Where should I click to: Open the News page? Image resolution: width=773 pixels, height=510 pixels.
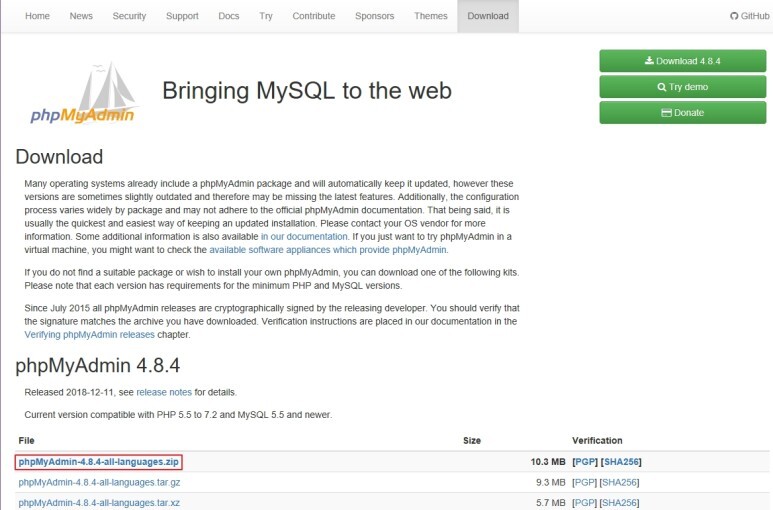81,16
